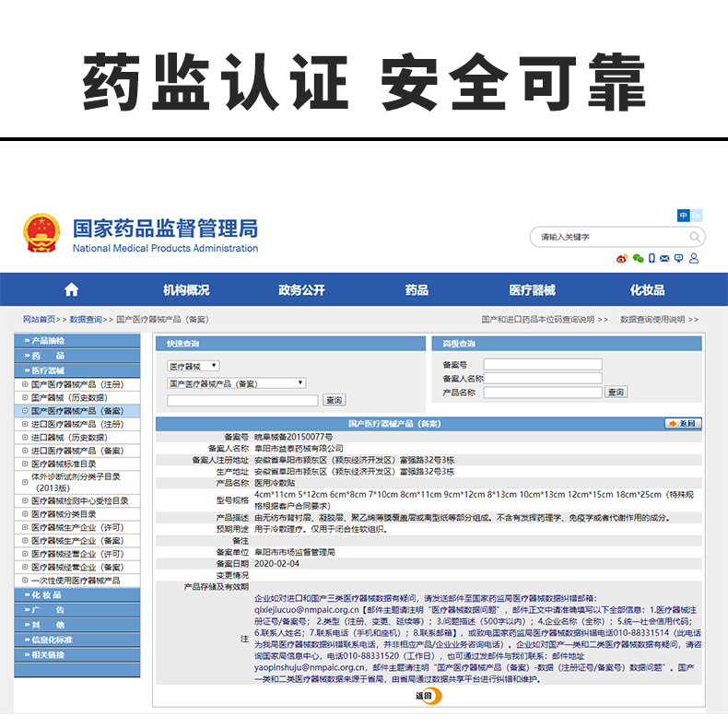728x728 pixels.
Task: Click the quick search text field
Action: pos(242,400)
